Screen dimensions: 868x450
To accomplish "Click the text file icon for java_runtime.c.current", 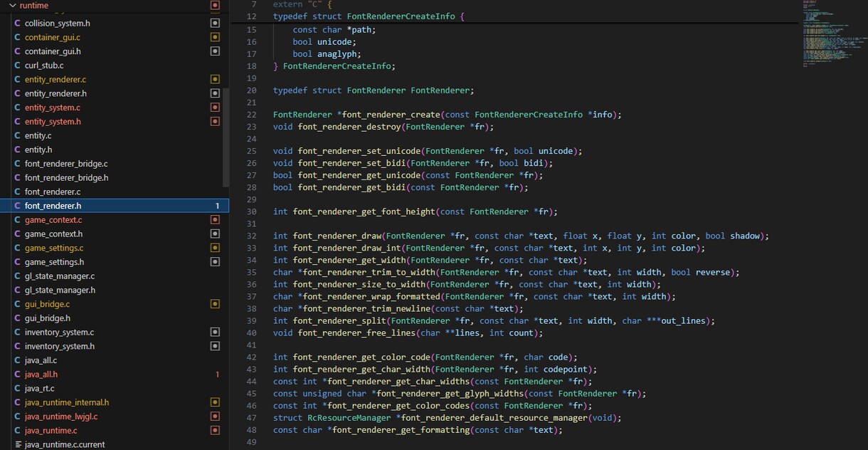I will [18, 444].
